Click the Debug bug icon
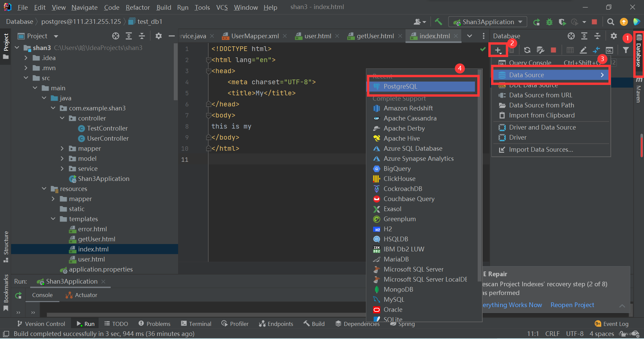The image size is (644, 339). pos(549,22)
